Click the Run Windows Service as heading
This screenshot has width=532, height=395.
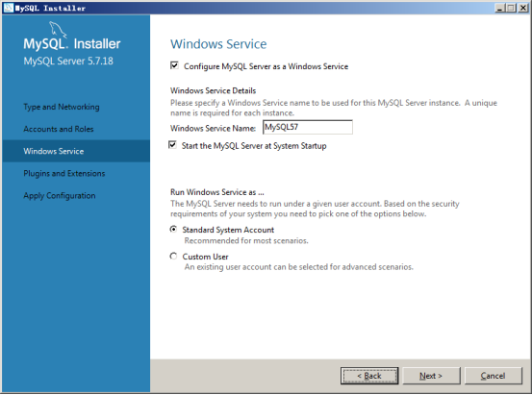tap(217, 192)
